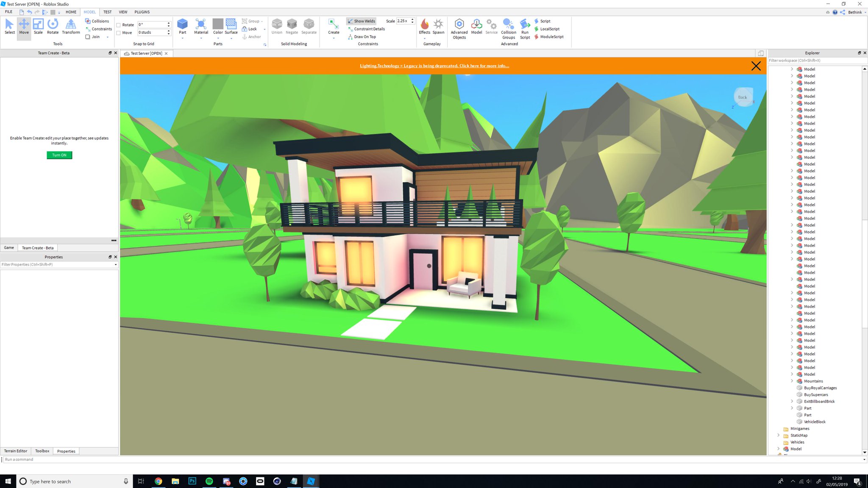Expand the StaticMap folder
Screen dimensions: 868x488
point(778,435)
